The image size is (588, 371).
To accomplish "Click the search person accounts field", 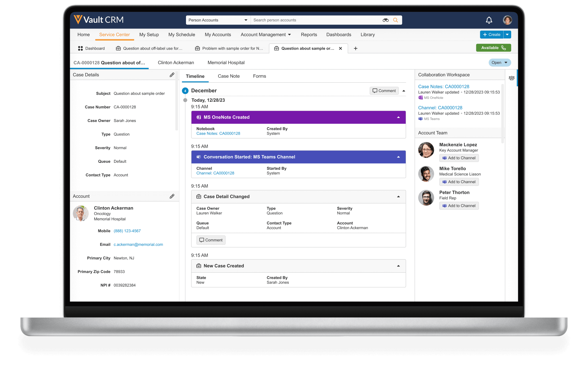I will click(x=314, y=20).
